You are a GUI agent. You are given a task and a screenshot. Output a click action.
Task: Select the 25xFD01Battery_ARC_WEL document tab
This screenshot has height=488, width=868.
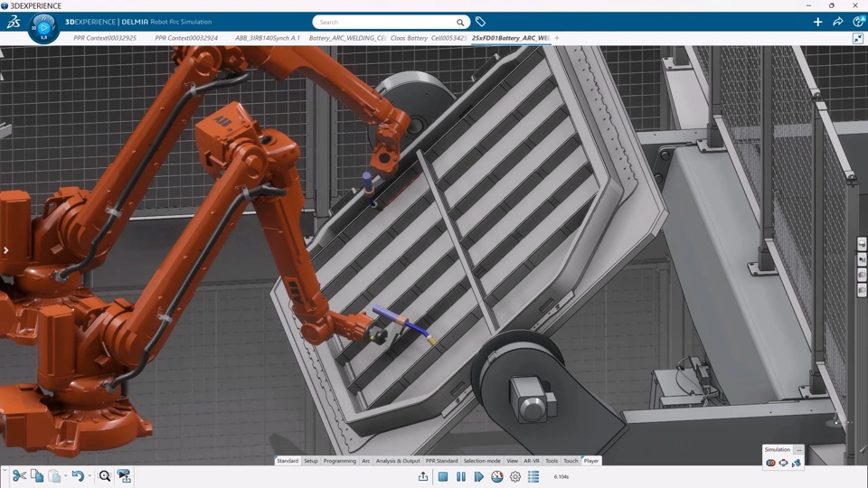pyautogui.click(x=510, y=38)
